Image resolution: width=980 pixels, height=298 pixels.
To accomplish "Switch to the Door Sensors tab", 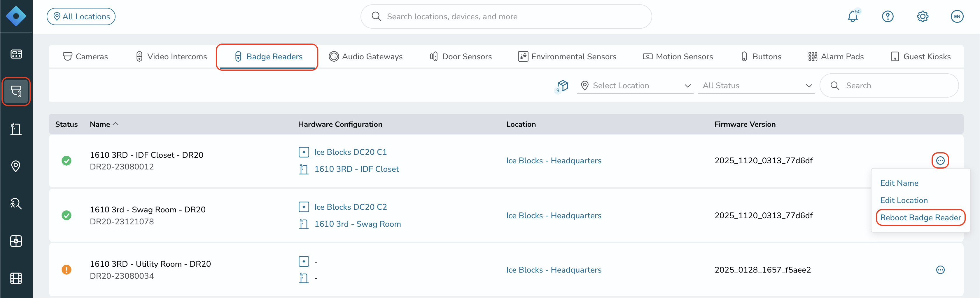I will (461, 56).
